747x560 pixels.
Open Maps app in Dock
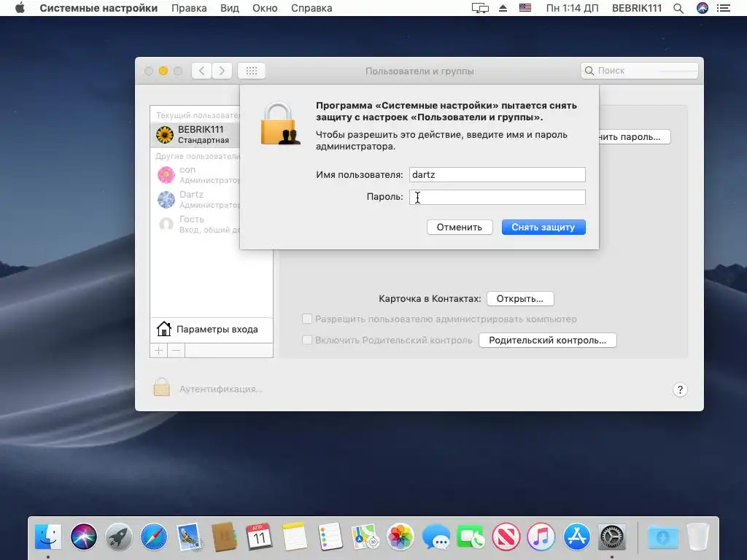click(365, 537)
